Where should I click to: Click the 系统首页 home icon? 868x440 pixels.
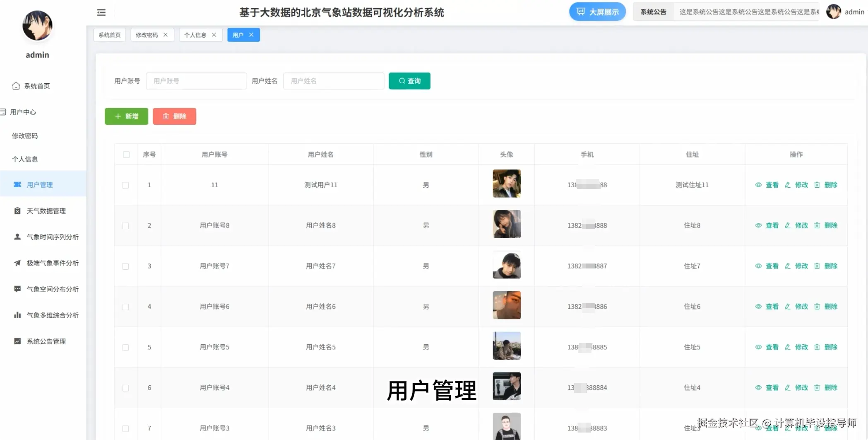tap(16, 85)
